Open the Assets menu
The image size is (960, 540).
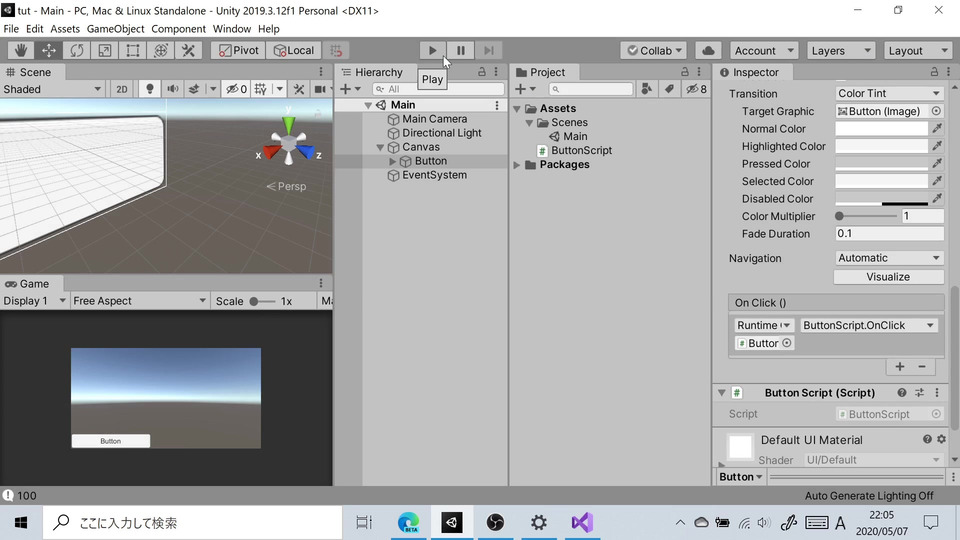65,29
